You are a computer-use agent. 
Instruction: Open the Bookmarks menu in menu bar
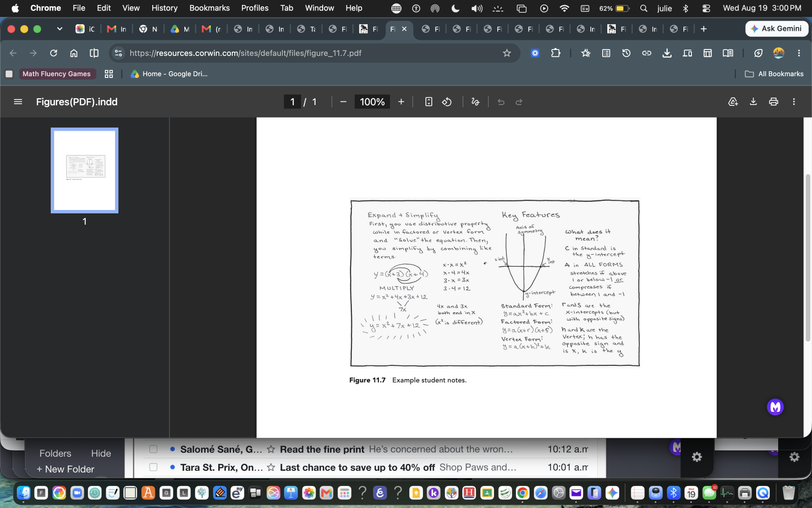209,8
